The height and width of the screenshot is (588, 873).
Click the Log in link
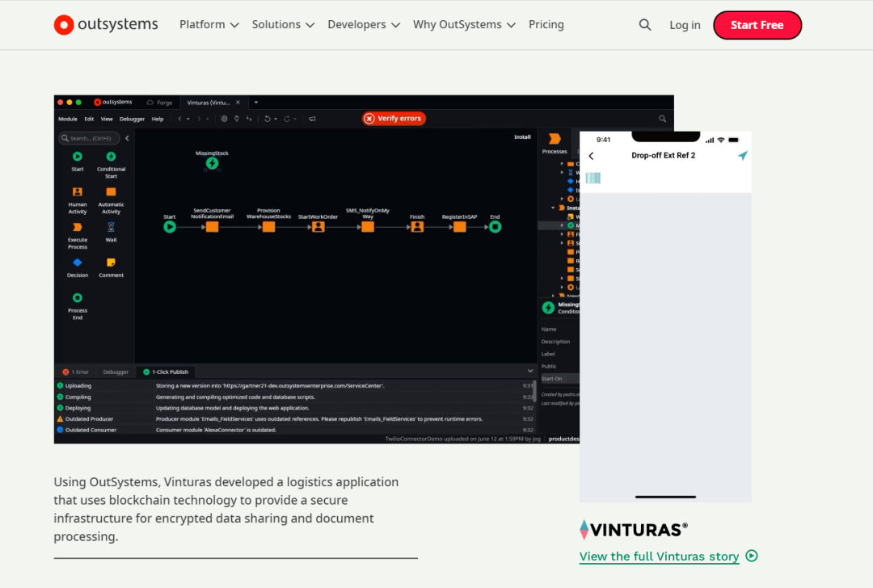click(x=685, y=25)
